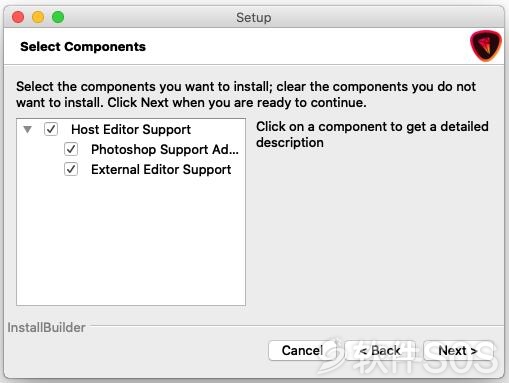Click the red shield app logo
The height and width of the screenshot is (383, 509).
tap(486, 46)
